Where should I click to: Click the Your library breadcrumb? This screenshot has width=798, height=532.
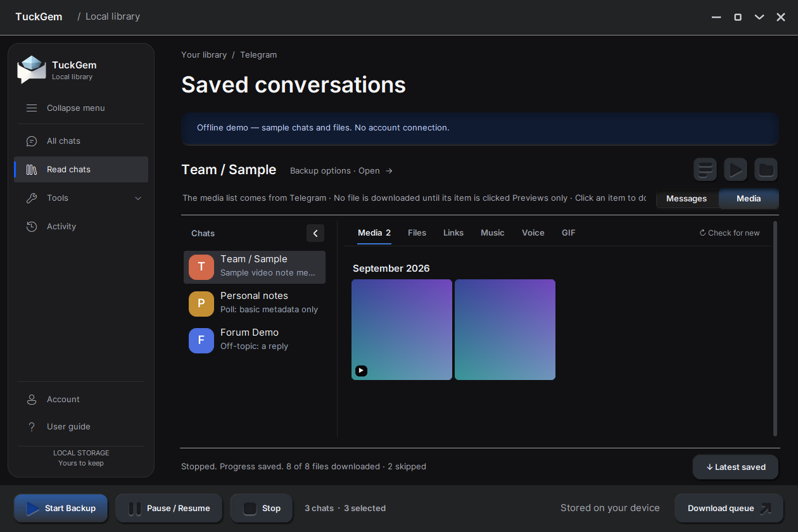(204, 55)
